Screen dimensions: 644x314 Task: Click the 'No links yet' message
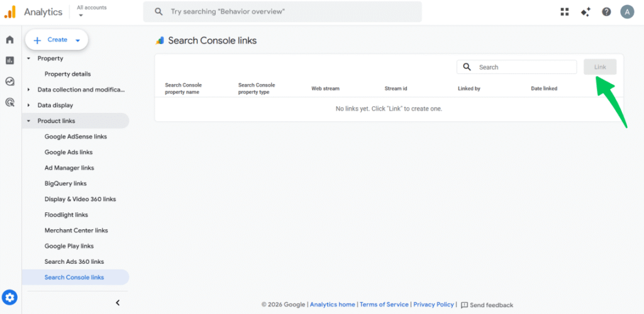[389, 109]
